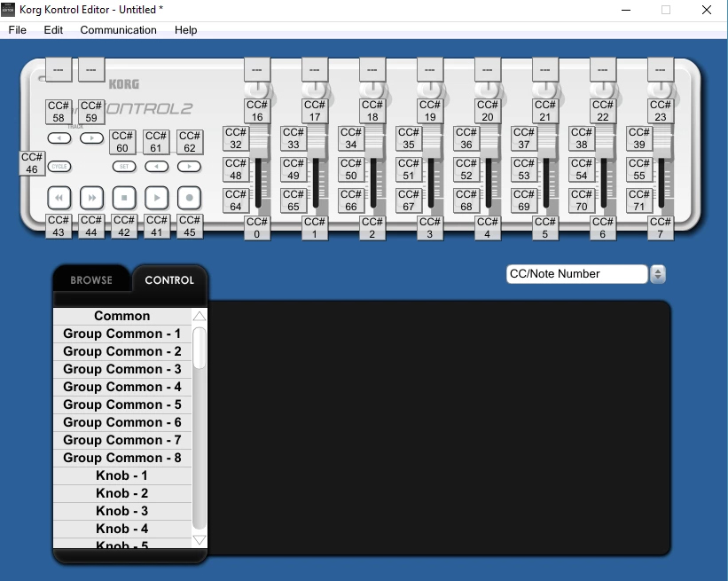The image size is (728, 581).
Task: Click the play transport button
Action: tap(156, 198)
